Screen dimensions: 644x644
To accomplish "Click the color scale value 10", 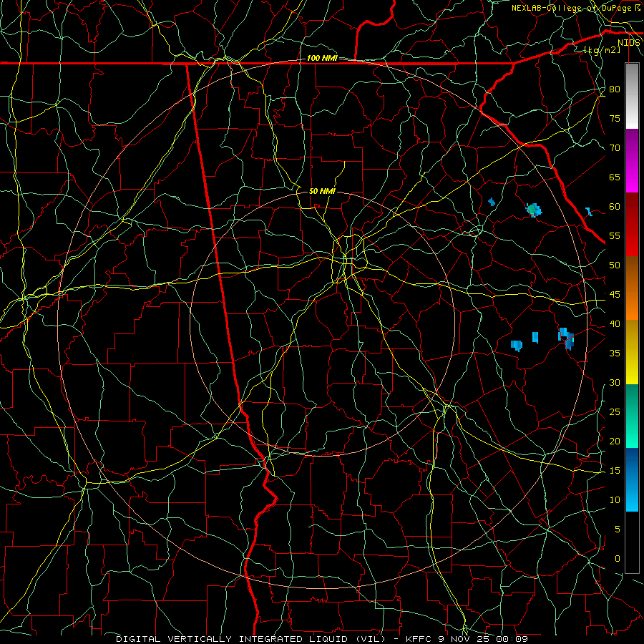I will click(615, 500).
